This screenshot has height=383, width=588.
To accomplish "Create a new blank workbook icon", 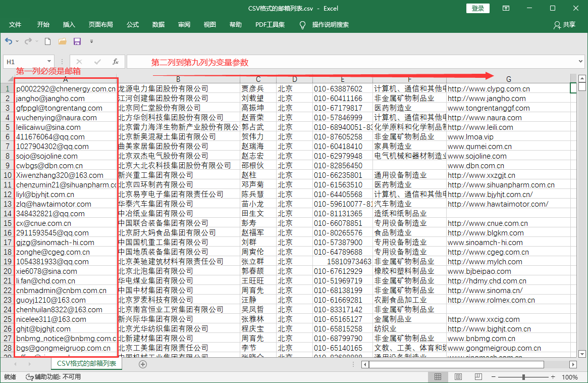I will pos(47,41).
